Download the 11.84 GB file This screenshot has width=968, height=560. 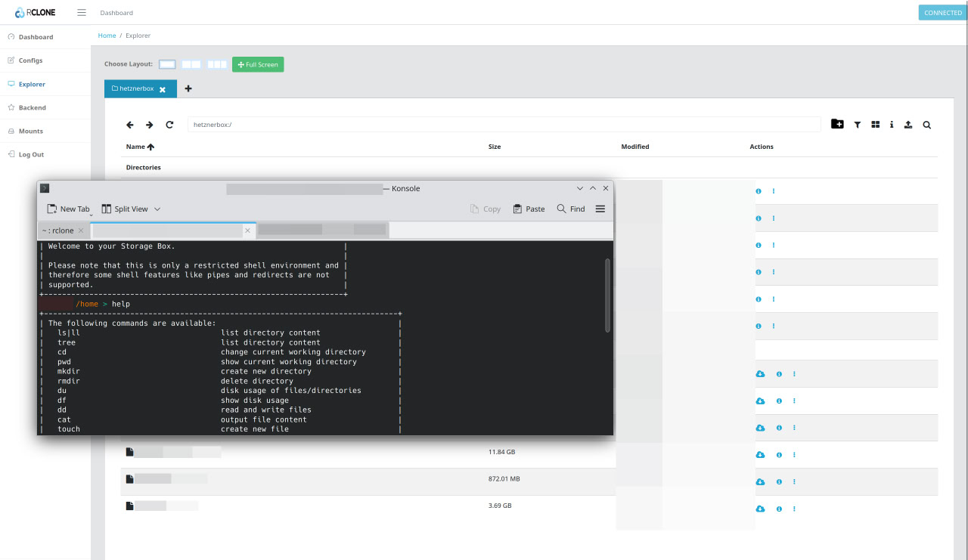760,455
